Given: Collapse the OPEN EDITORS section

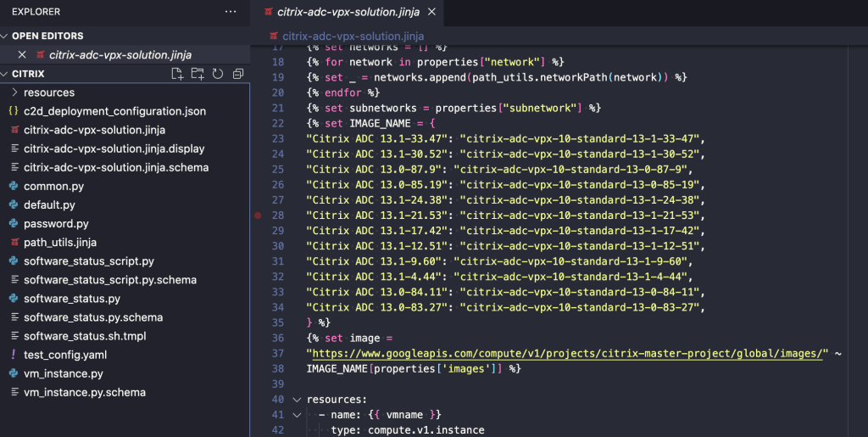Looking at the screenshot, I should [x=4, y=36].
